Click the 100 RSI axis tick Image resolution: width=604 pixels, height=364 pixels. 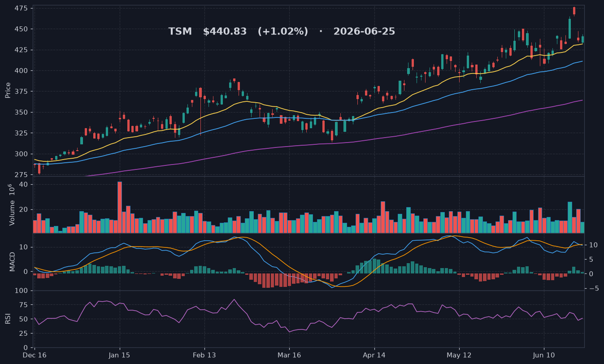pyautogui.click(x=21, y=291)
